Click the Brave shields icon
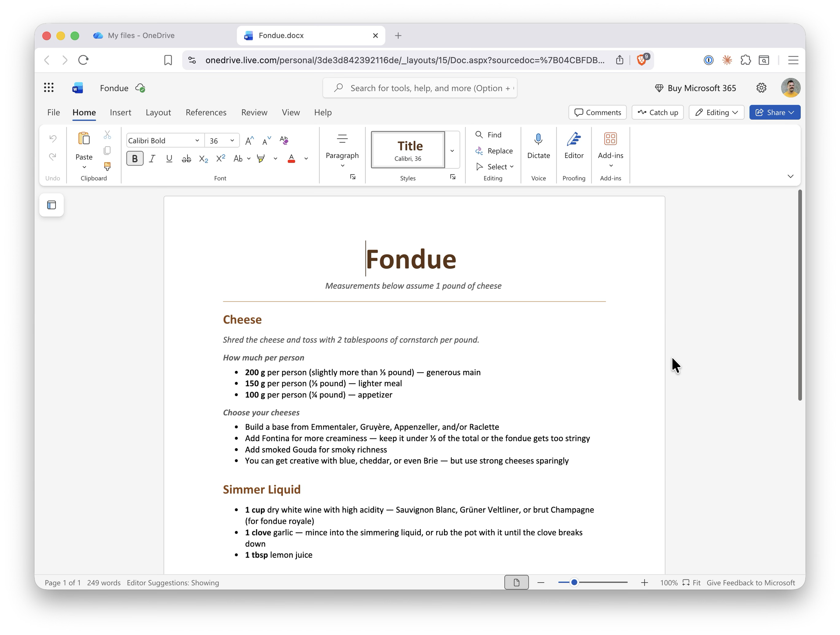This screenshot has width=840, height=635. coord(642,59)
